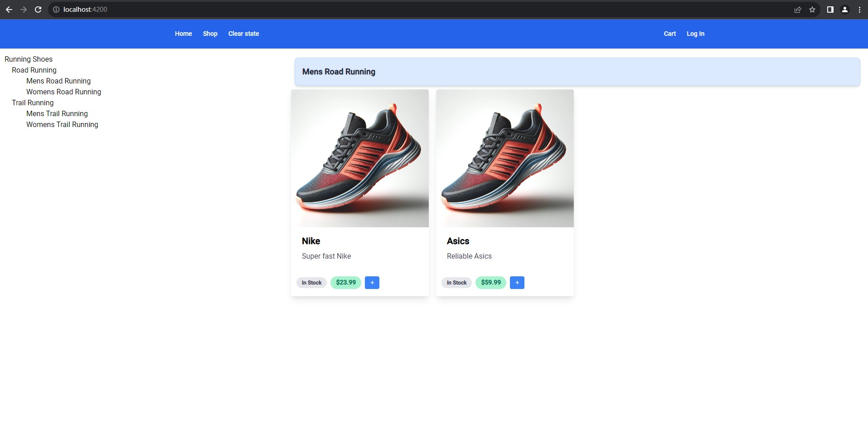Select Running Shoes category

pyautogui.click(x=29, y=59)
